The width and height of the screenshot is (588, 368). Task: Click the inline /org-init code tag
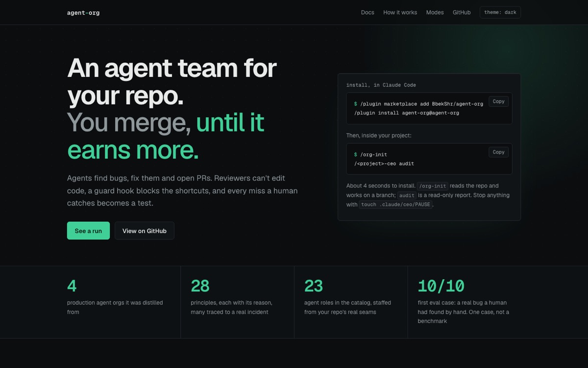(x=432, y=186)
